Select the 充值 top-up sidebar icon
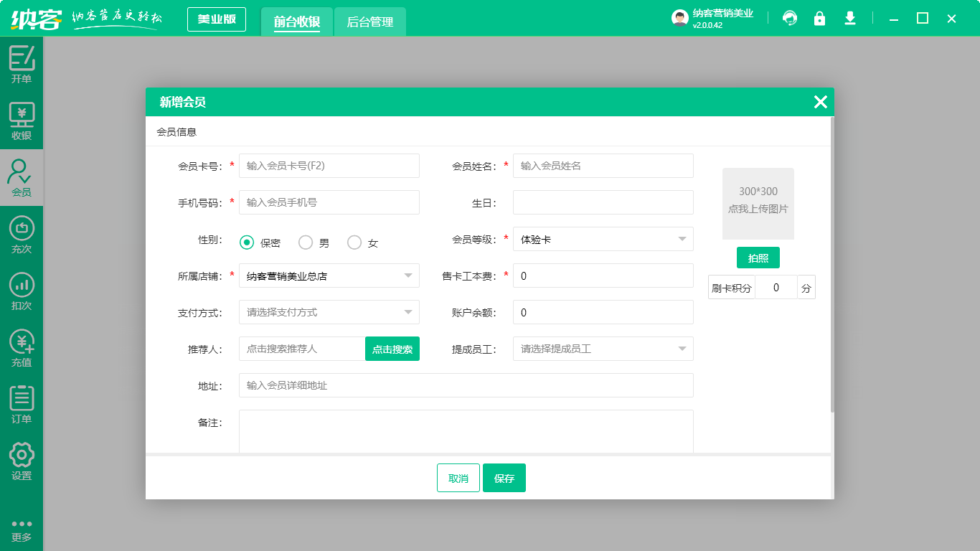 point(22,348)
